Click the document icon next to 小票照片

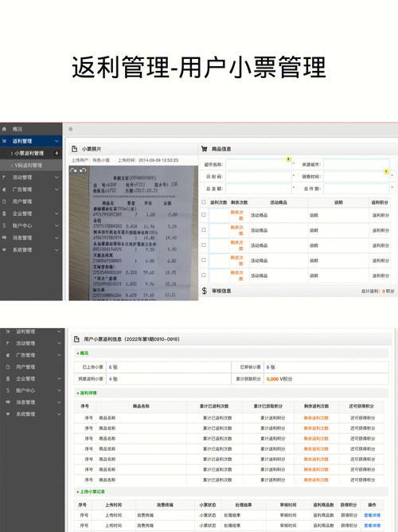coord(74,149)
